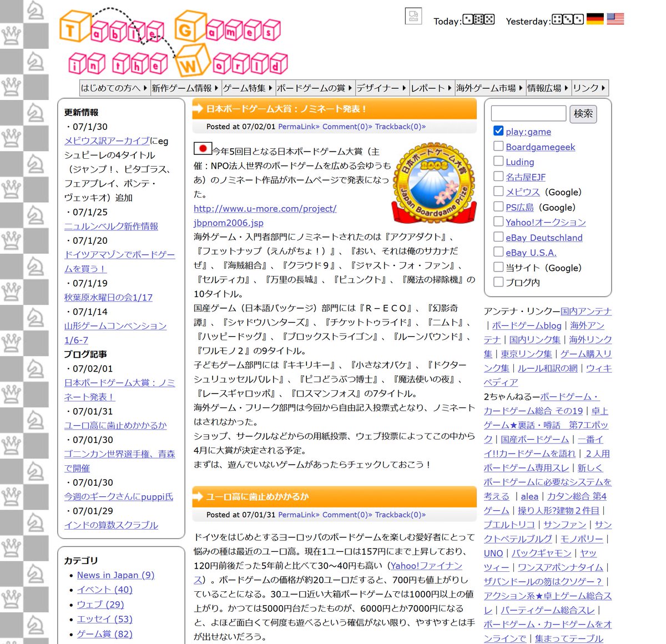This screenshot has height=644, width=666.
Task: Click the German flag icon
Action: point(595,19)
